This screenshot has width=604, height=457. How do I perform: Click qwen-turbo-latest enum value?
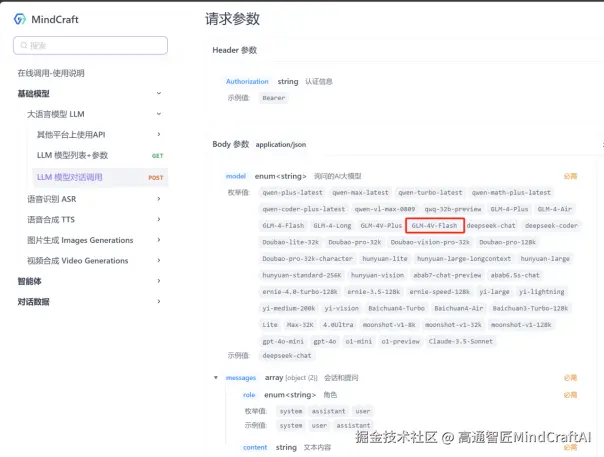pos(430,192)
